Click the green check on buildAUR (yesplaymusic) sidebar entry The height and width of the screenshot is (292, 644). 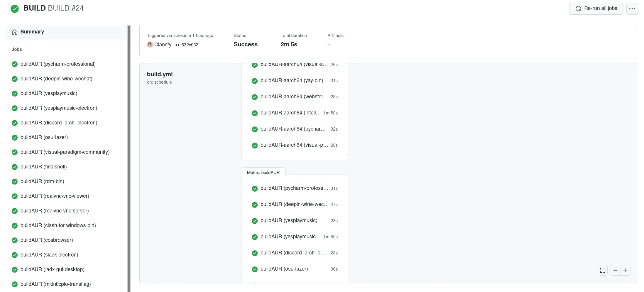15,93
